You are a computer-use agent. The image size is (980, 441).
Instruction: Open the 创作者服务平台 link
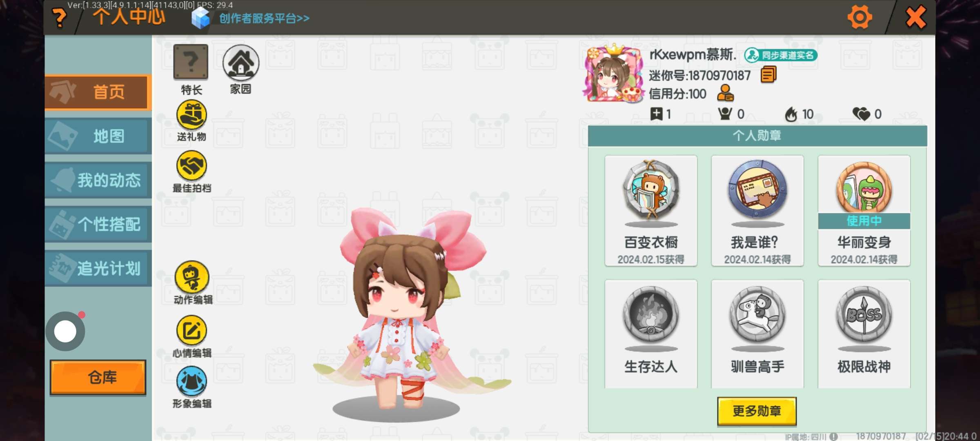(x=264, y=18)
